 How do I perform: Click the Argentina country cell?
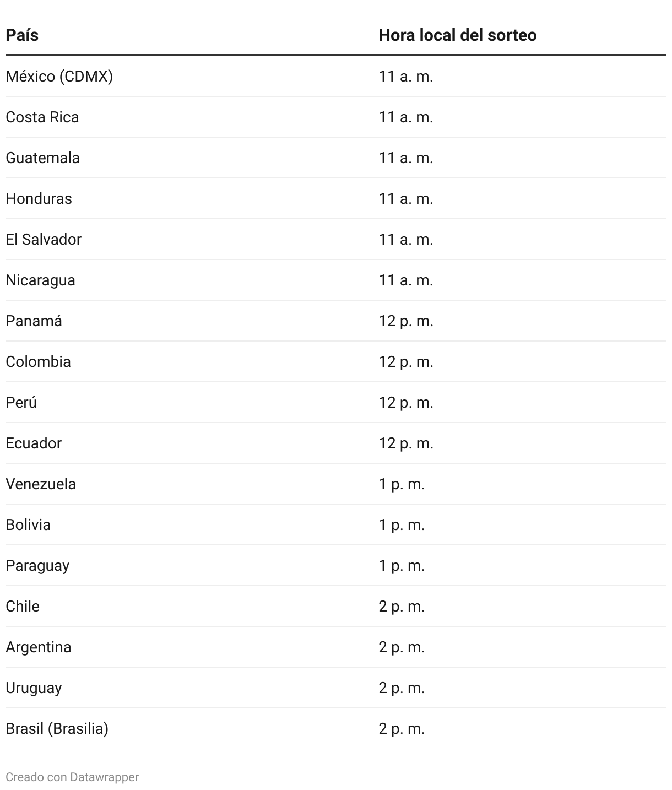pyautogui.click(x=39, y=647)
